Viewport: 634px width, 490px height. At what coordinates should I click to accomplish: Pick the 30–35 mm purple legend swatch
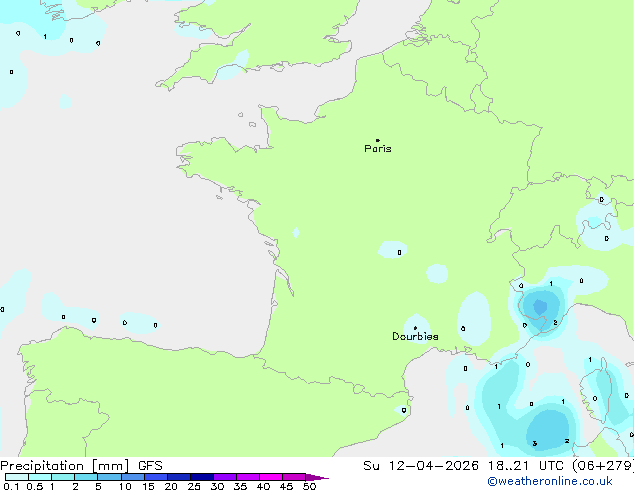pyautogui.click(x=224, y=477)
